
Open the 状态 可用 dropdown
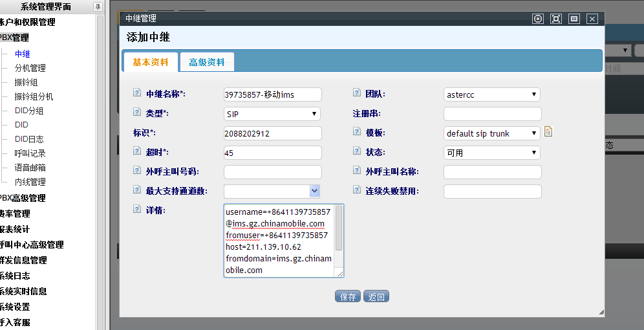click(491, 153)
